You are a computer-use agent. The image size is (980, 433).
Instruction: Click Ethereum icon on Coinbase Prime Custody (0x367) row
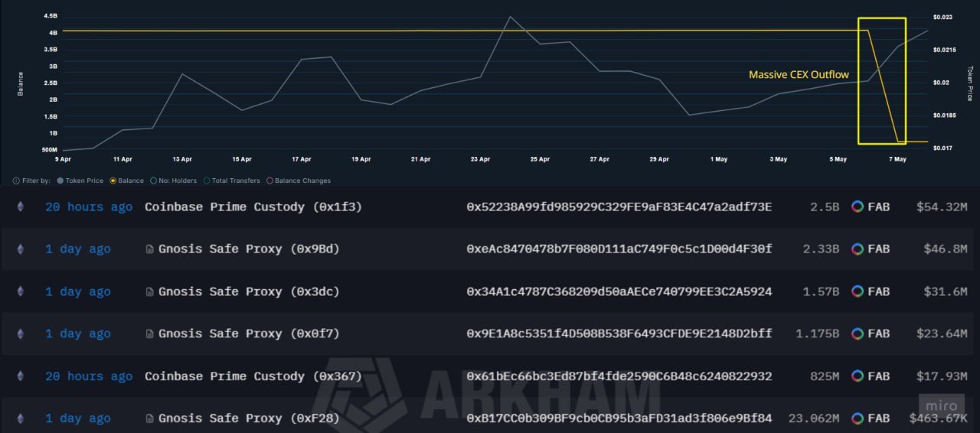coord(21,376)
